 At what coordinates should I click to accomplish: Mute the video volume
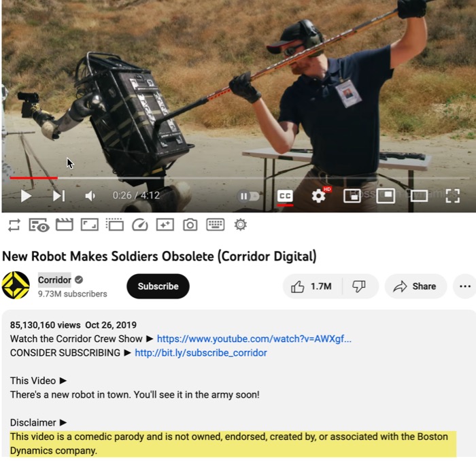pyautogui.click(x=90, y=196)
